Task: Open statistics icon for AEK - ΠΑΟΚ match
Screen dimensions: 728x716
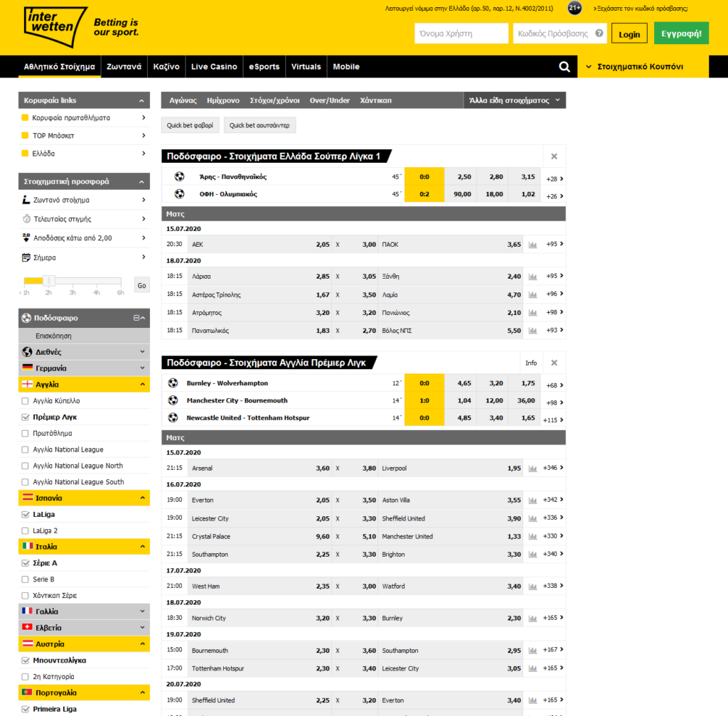Action: (532, 245)
